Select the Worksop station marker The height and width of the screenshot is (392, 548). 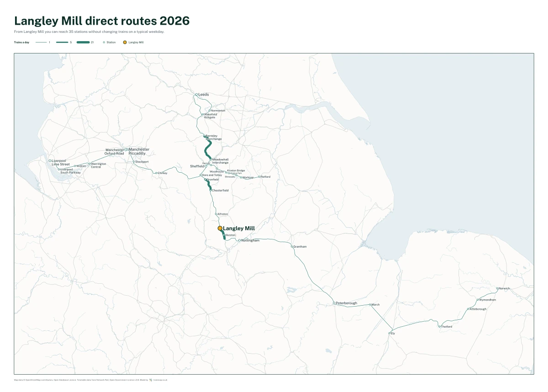coord(241,177)
